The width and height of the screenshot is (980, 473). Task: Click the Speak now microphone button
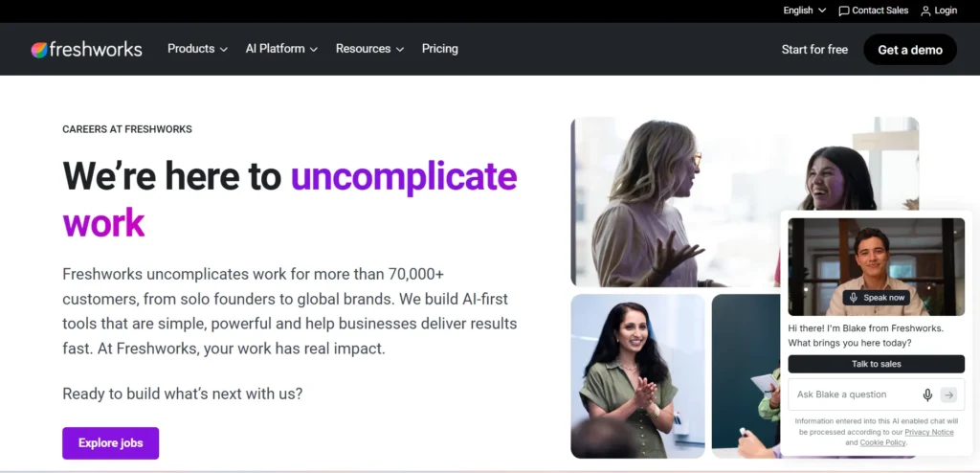[876, 298]
